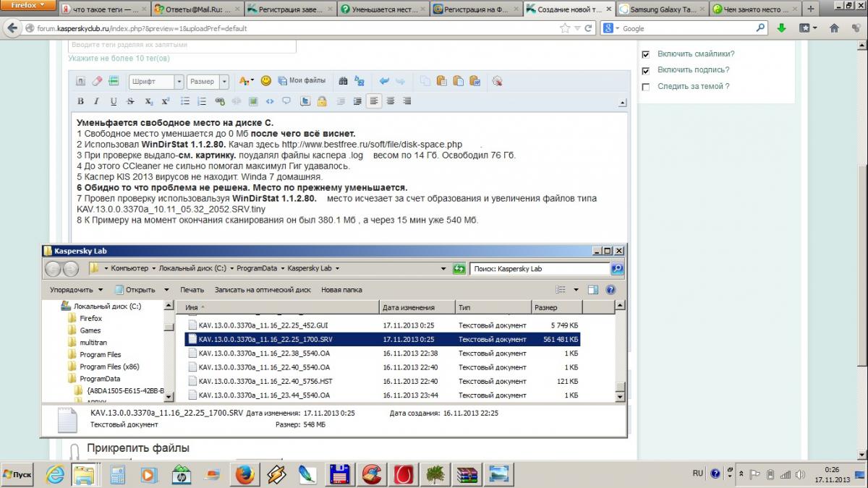Image resolution: width=868 pixels, height=488 pixels.
Task: Click the Печать button in Explorer
Action: 192,290
